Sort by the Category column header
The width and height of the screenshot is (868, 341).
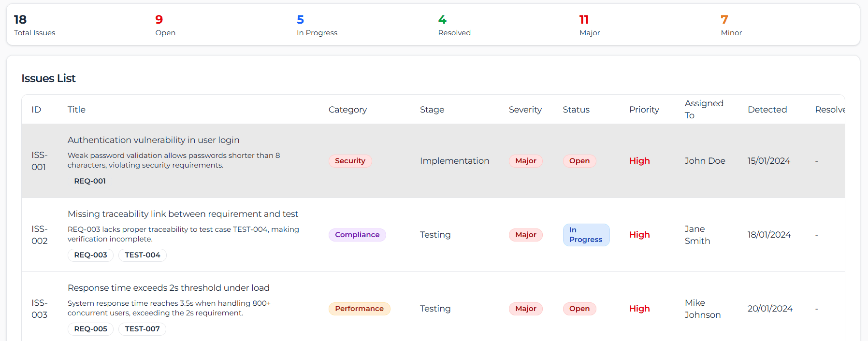click(x=347, y=110)
